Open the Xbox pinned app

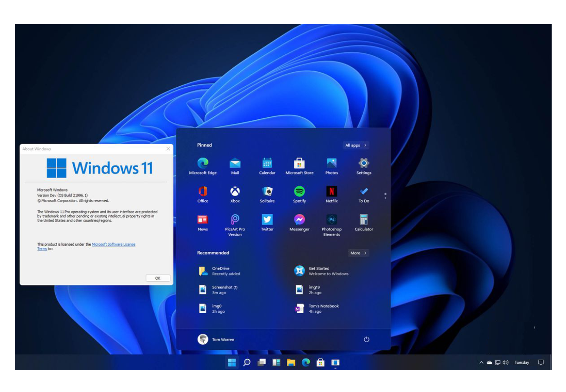pyautogui.click(x=235, y=195)
